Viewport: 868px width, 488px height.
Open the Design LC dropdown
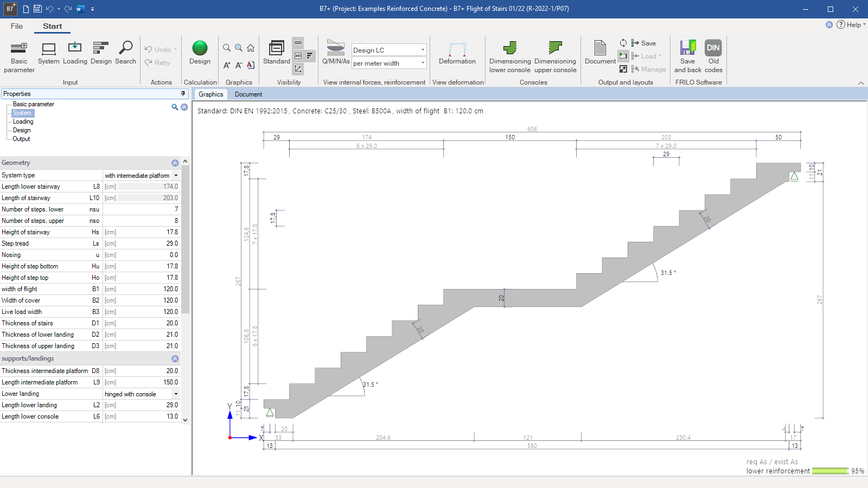389,50
